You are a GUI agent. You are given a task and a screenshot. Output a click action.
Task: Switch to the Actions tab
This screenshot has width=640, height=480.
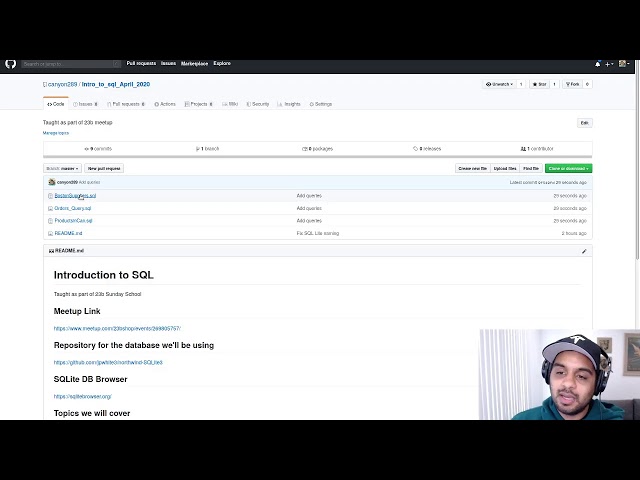(x=165, y=104)
